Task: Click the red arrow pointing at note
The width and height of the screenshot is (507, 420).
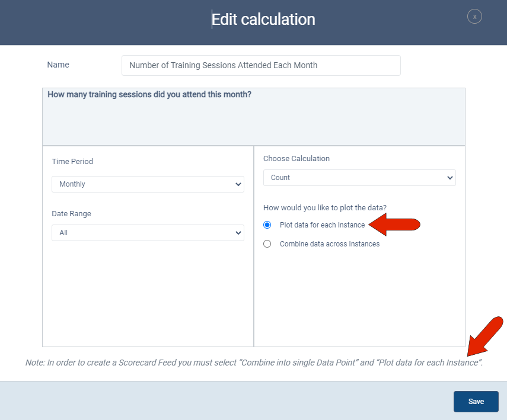Action: coord(485,336)
